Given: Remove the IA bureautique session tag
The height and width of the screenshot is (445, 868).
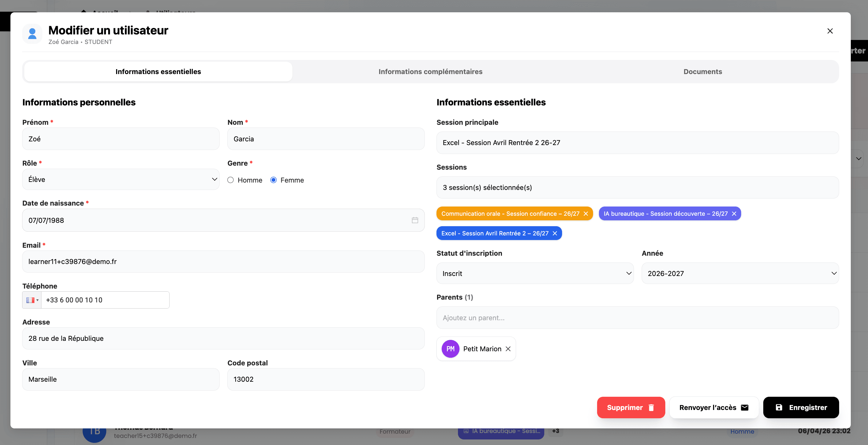Looking at the screenshot, I should coord(734,213).
